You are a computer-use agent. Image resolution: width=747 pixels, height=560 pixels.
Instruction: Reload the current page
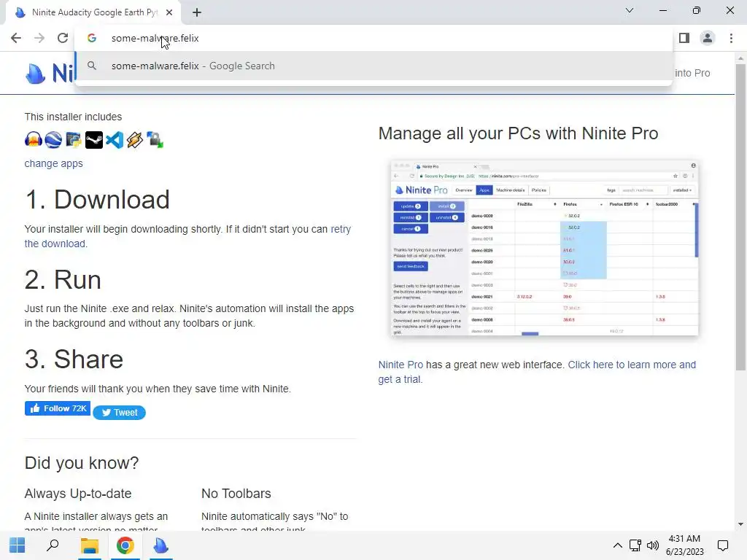pyautogui.click(x=63, y=38)
